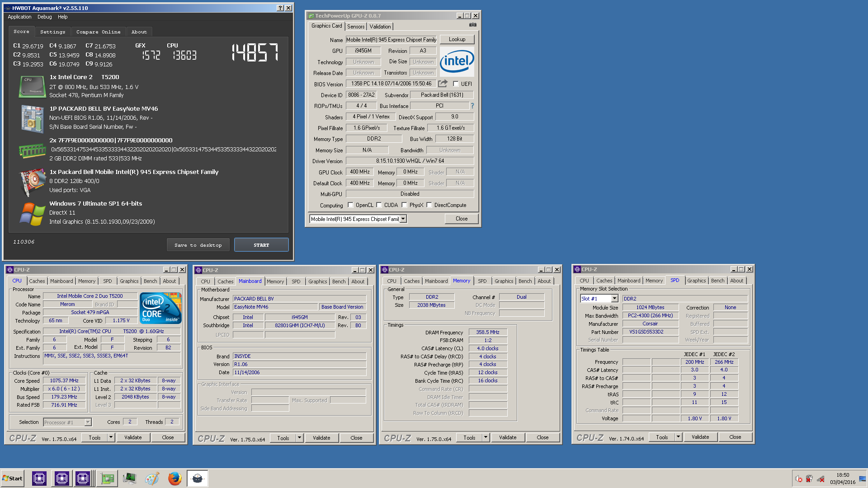The image size is (868, 488).
Task: Switch to the Settings tab in Aquamark
Action: pos(52,32)
